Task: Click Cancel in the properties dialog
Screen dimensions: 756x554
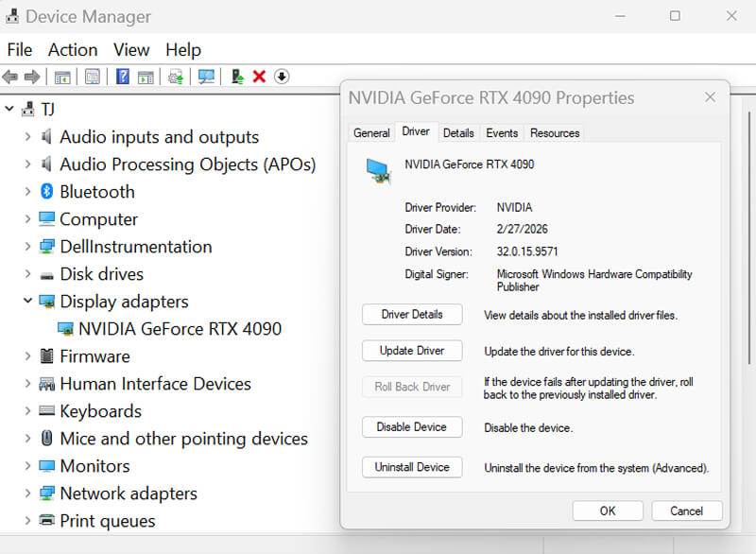Action: tap(687, 511)
